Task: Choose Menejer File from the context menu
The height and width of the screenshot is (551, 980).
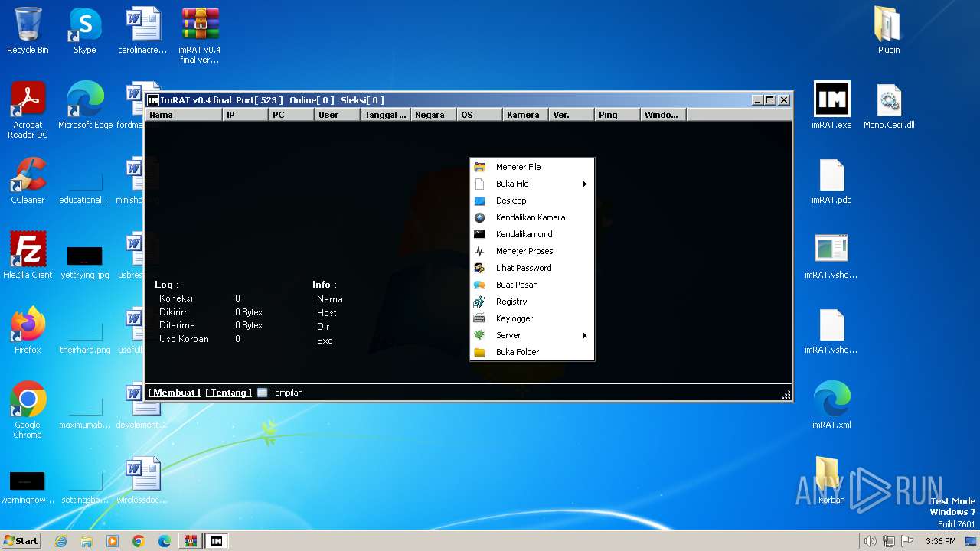Action: point(532,167)
